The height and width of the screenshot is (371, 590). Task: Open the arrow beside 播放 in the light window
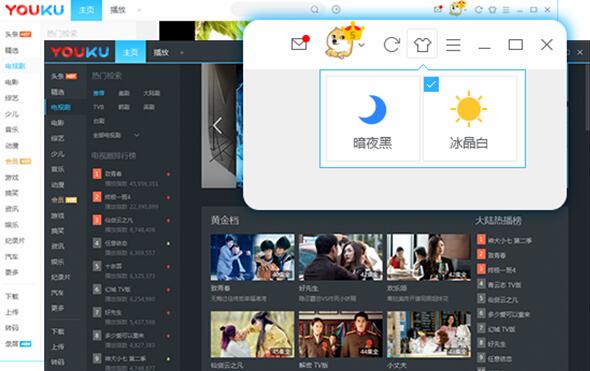tap(139, 10)
